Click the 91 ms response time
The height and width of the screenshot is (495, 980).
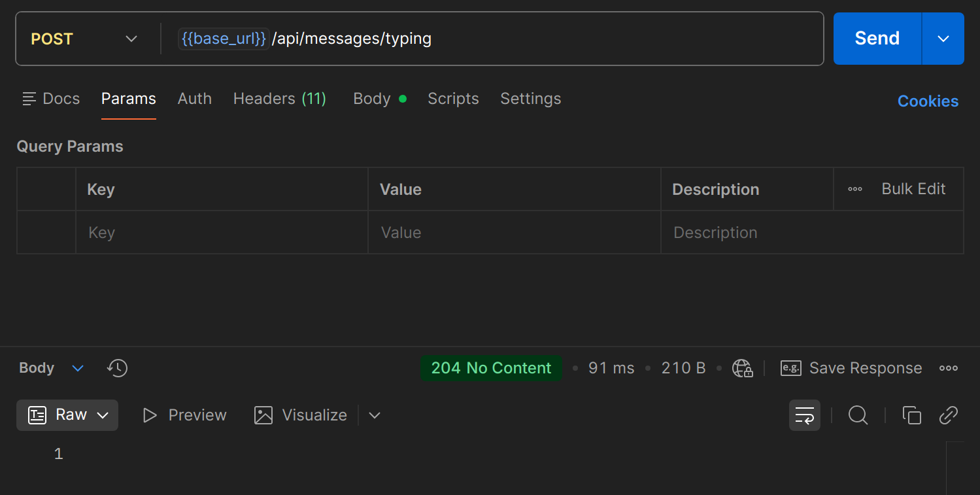pyautogui.click(x=611, y=368)
